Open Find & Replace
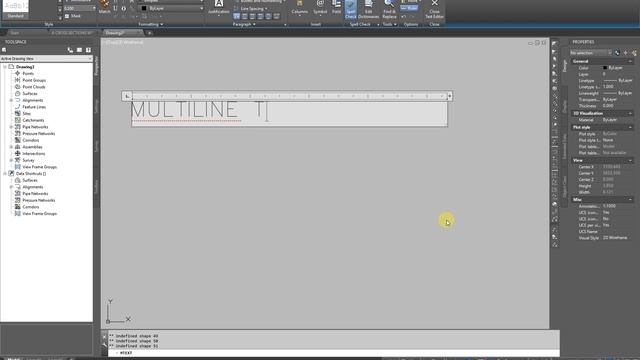The width and height of the screenshot is (640, 360). click(x=389, y=9)
